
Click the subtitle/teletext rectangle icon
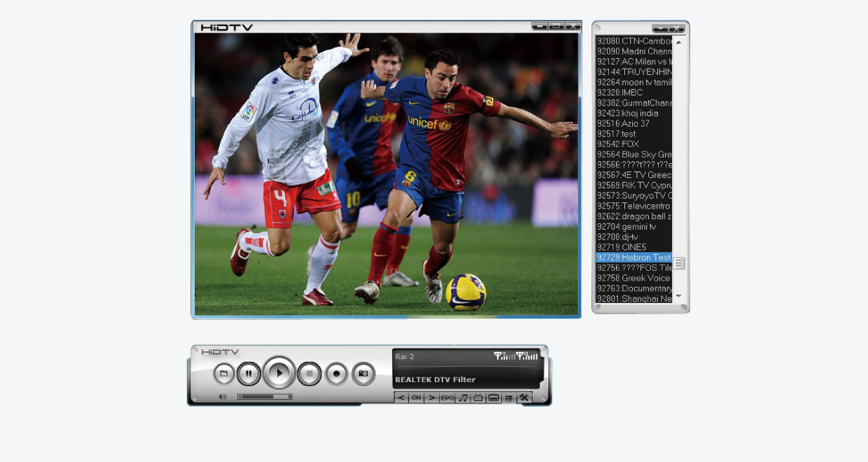[493, 398]
